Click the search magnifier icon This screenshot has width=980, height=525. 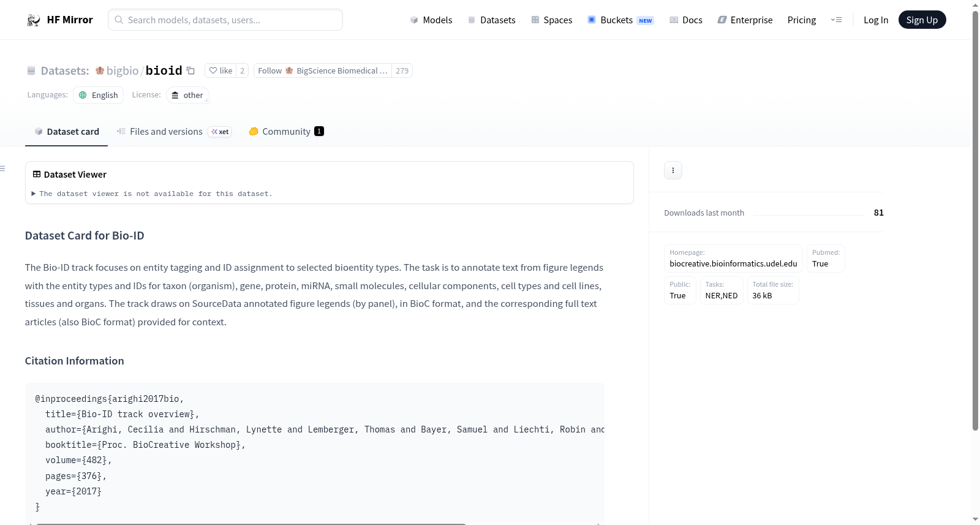119,20
